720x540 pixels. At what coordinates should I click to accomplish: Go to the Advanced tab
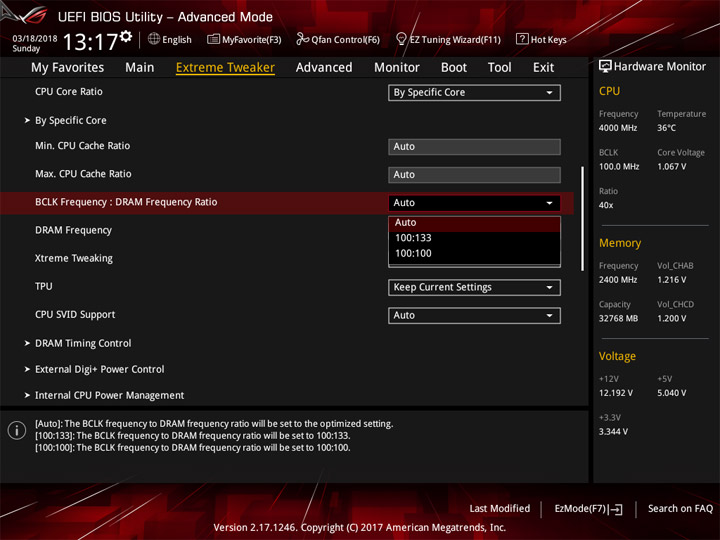[324, 68]
